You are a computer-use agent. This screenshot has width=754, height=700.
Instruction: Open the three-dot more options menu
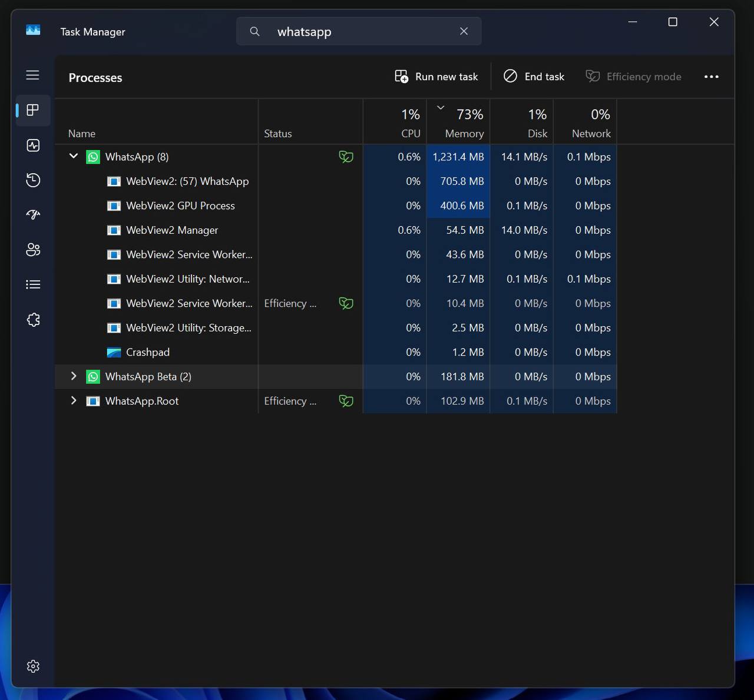[711, 77]
